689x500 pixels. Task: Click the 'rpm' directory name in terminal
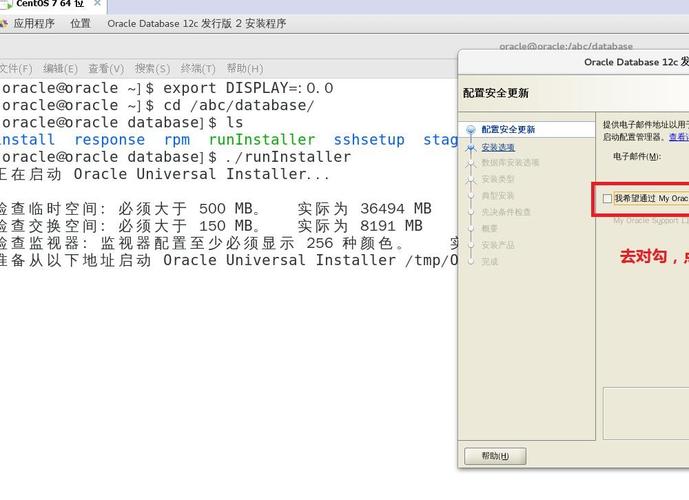tap(177, 141)
